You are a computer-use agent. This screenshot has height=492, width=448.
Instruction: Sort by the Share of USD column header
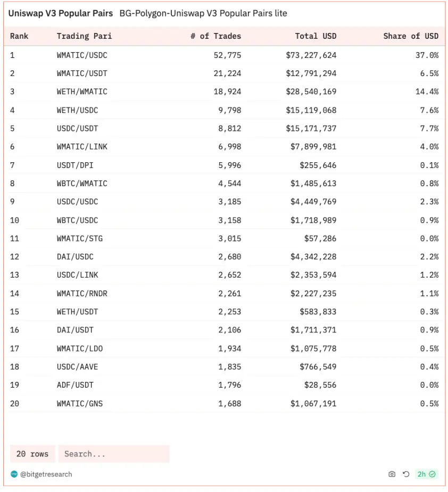[x=411, y=36]
